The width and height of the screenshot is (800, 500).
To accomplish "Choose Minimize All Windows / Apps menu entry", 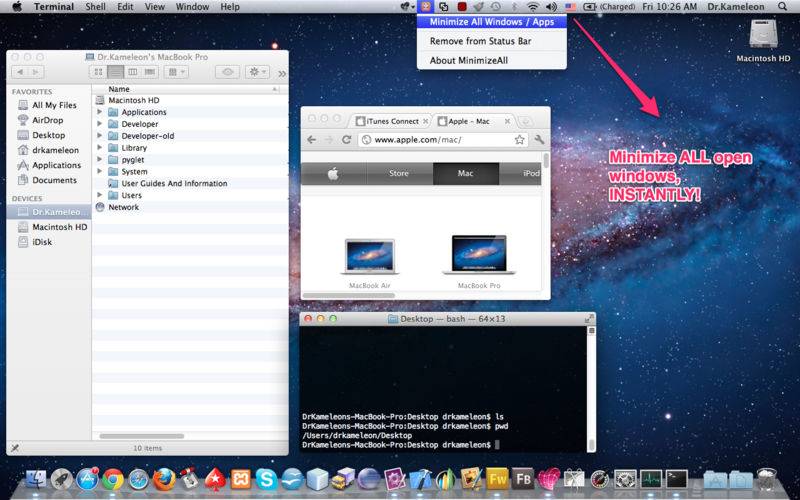I will pyautogui.click(x=491, y=21).
